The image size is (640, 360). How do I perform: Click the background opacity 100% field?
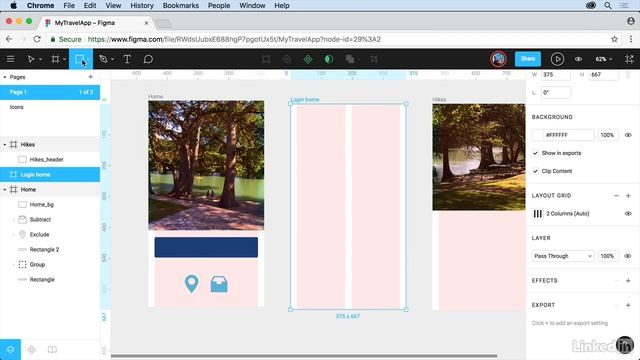pyautogui.click(x=607, y=135)
